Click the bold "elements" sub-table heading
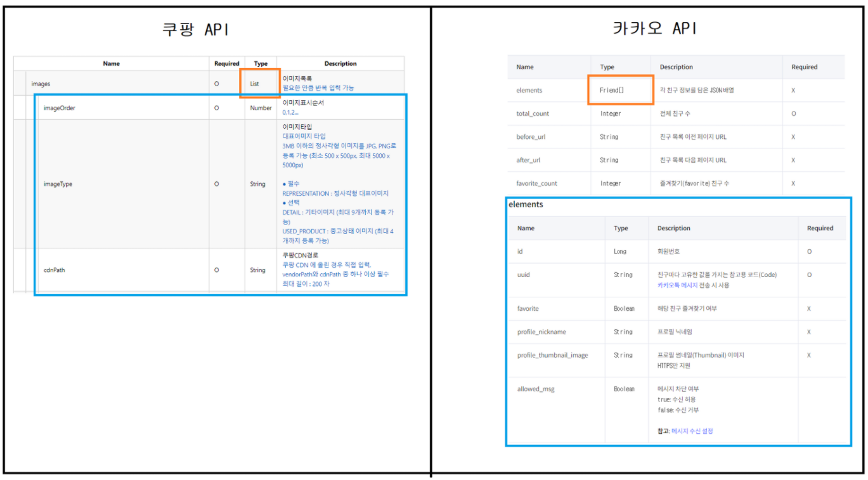 pyautogui.click(x=526, y=204)
